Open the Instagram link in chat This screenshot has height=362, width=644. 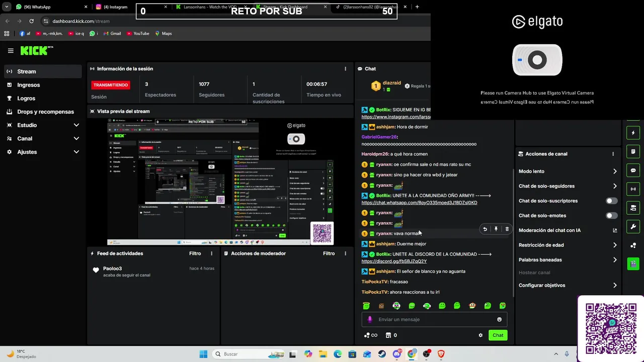(x=396, y=117)
